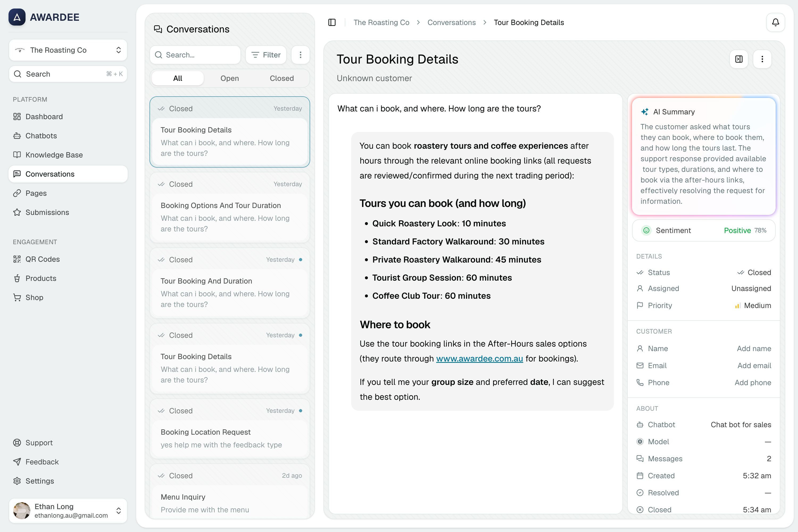Click the Submissions star icon

(17, 212)
